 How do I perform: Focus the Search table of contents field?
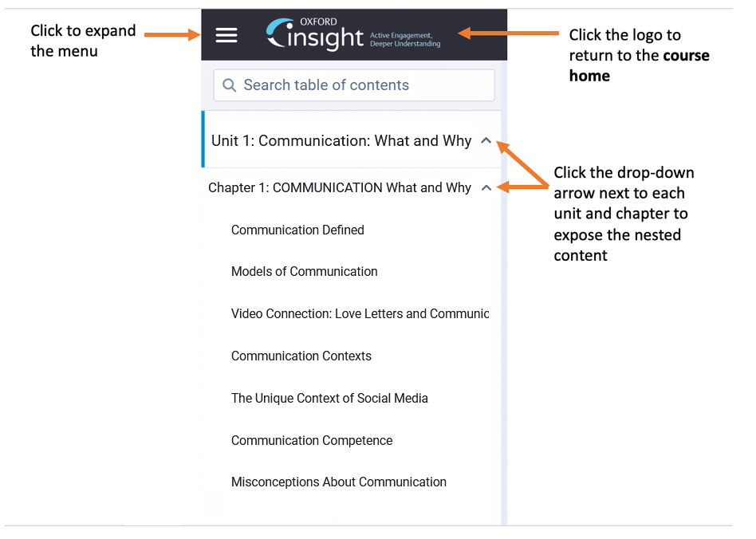click(354, 85)
